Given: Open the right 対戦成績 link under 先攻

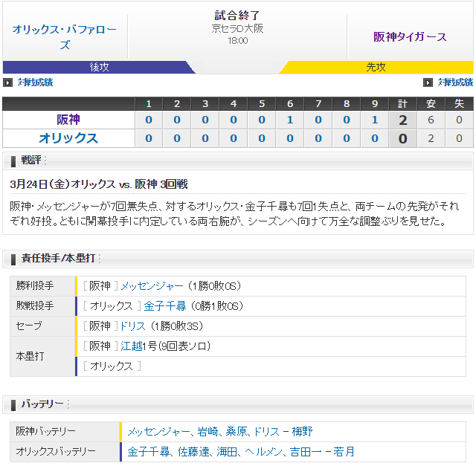Looking at the screenshot, I should coord(455,82).
